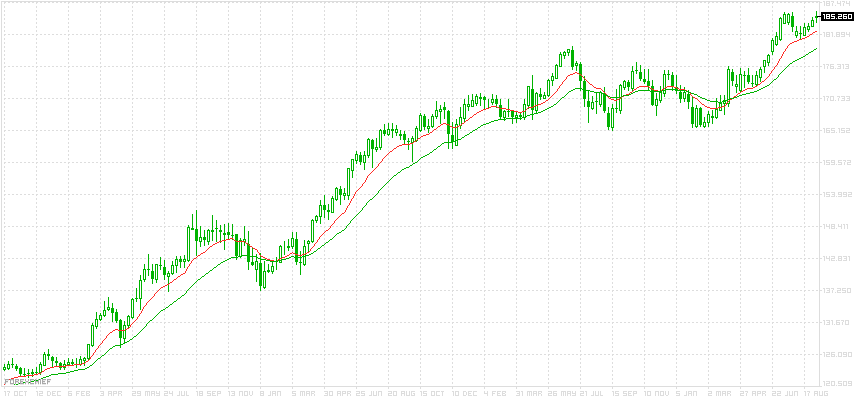Select the 25 JUN date marker
856x400 pixels.
(x=371, y=394)
